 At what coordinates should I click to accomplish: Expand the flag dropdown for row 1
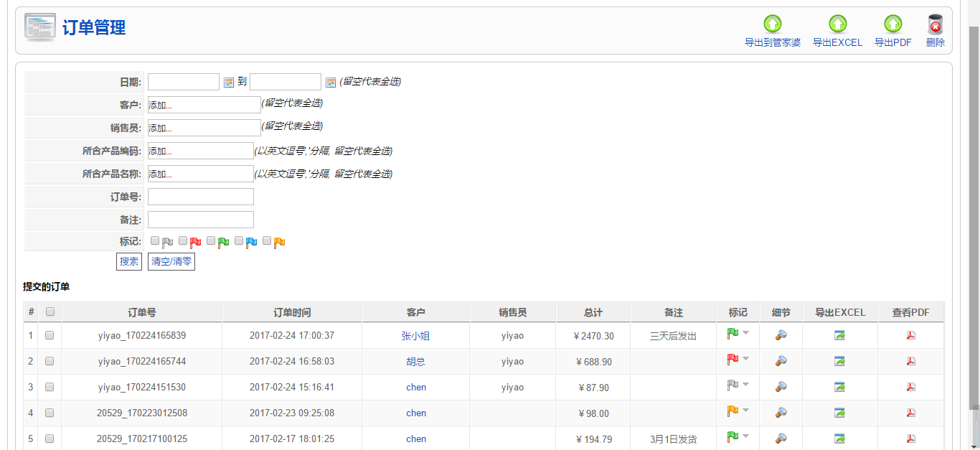point(745,333)
